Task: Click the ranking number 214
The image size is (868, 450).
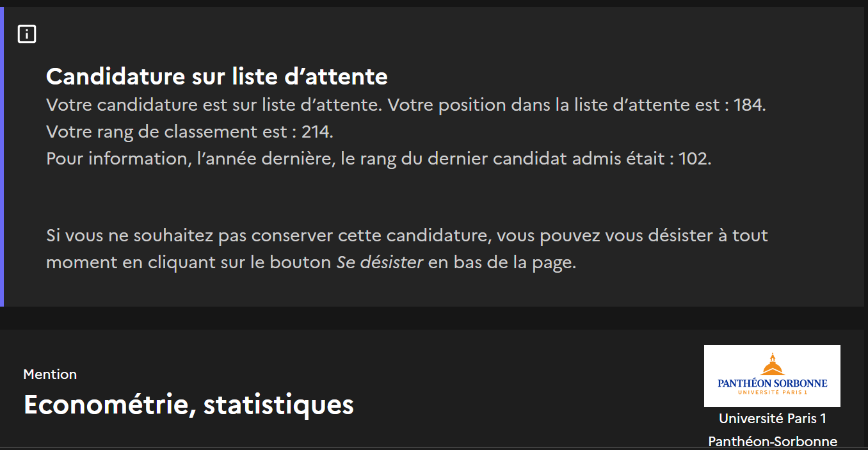Action: (316, 132)
